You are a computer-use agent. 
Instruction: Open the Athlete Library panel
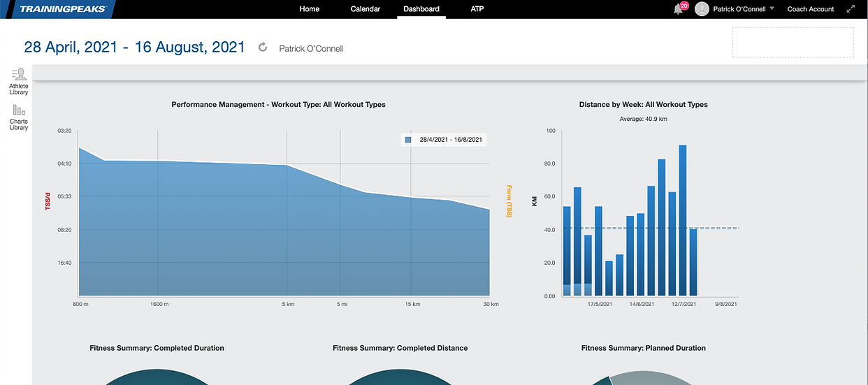[19, 81]
